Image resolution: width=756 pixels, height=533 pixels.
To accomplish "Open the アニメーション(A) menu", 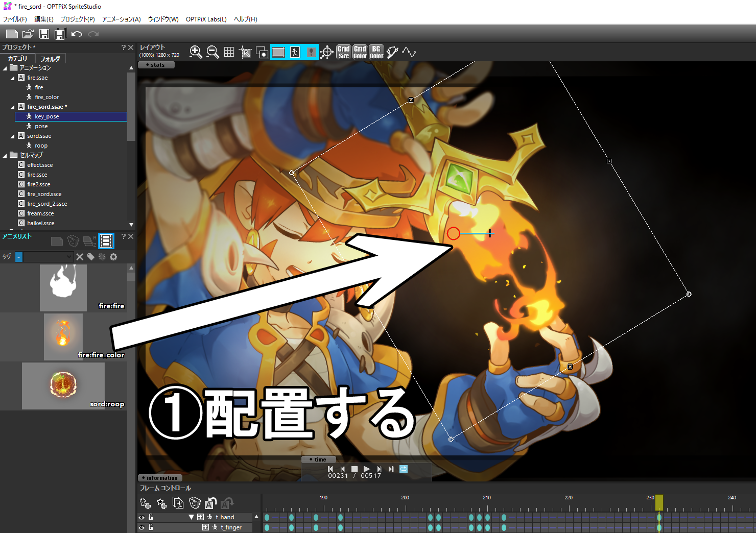I will coord(122,19).
